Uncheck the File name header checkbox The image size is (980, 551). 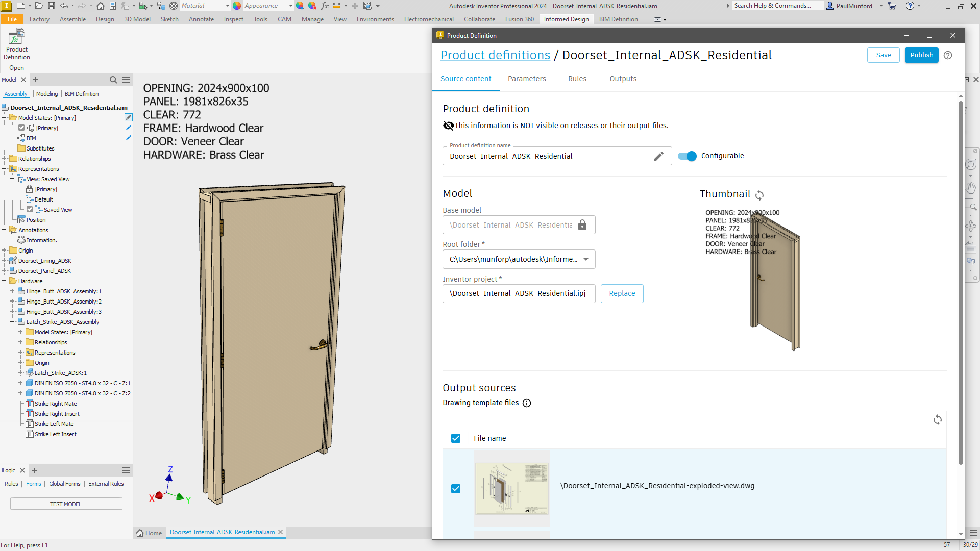point(456,438)
